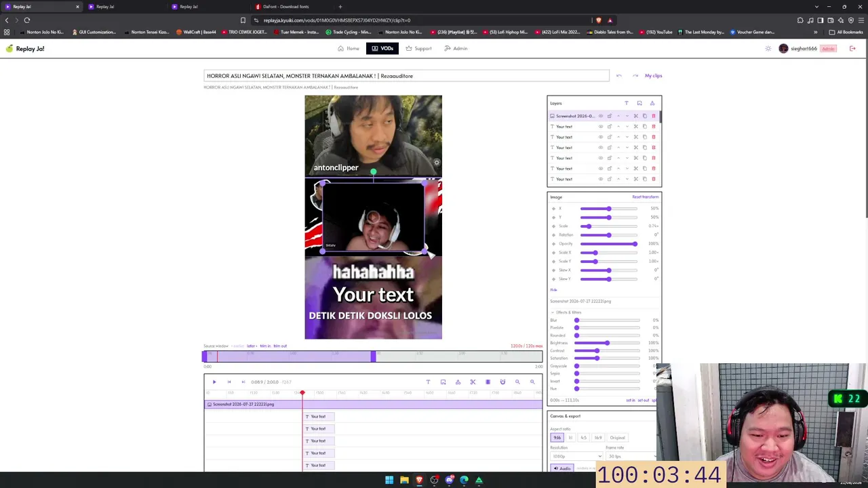Open the Resolution 1080p dropdown
The width and height of the screenshot is (868, 488).
click(576, 456)
